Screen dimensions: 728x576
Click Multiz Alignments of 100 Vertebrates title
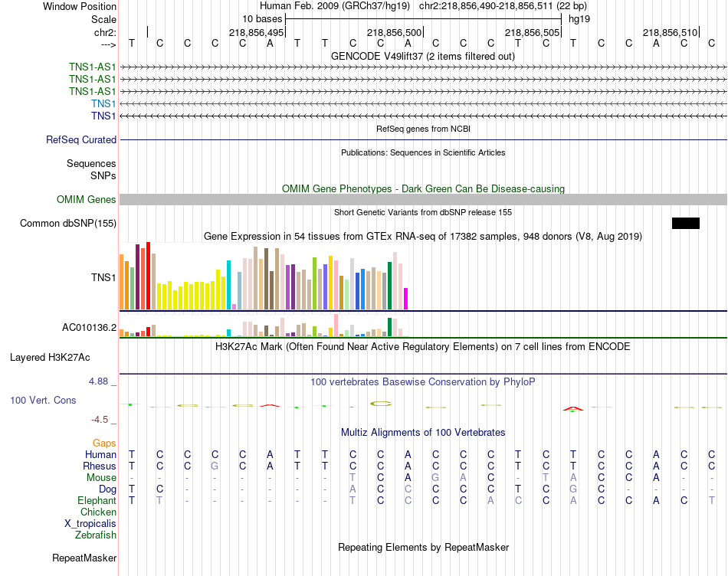tap(423, 433)
